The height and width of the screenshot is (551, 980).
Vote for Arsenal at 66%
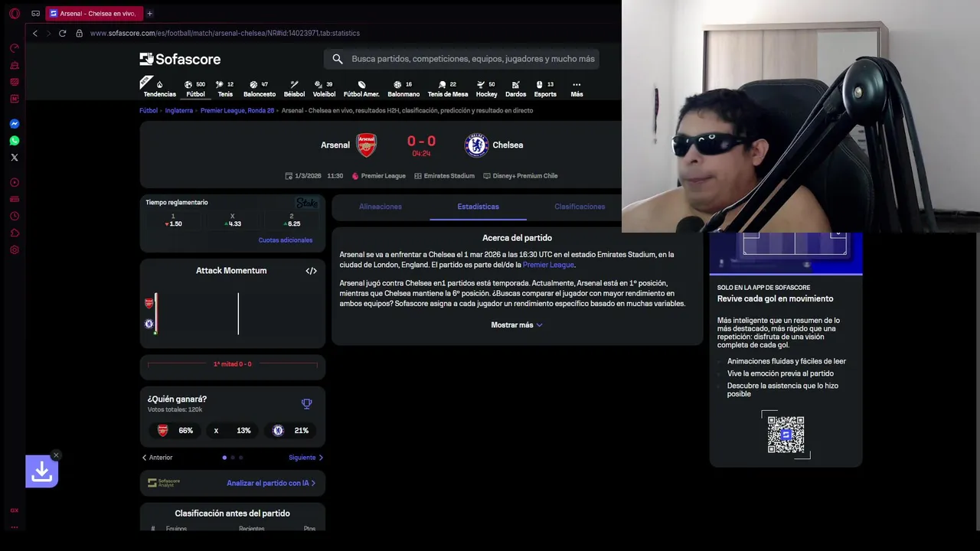(x=175, y=431)
